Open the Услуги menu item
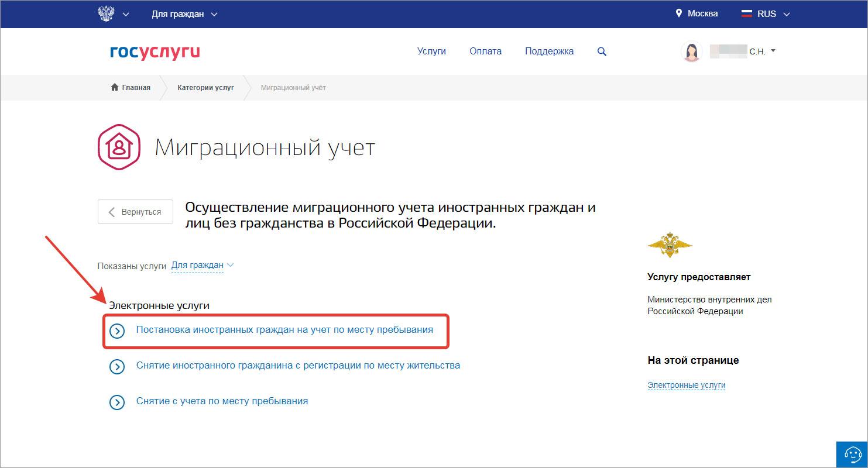 click(431, 51)
